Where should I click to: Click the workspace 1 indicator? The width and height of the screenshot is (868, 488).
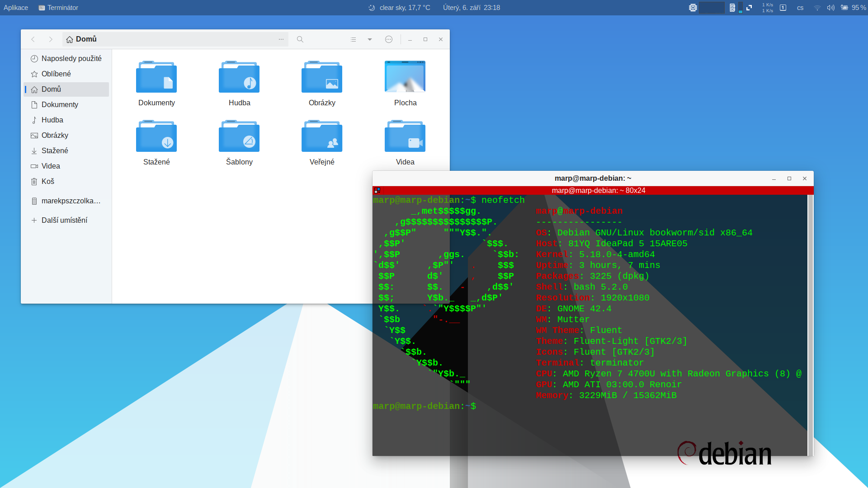click(783, 8)
